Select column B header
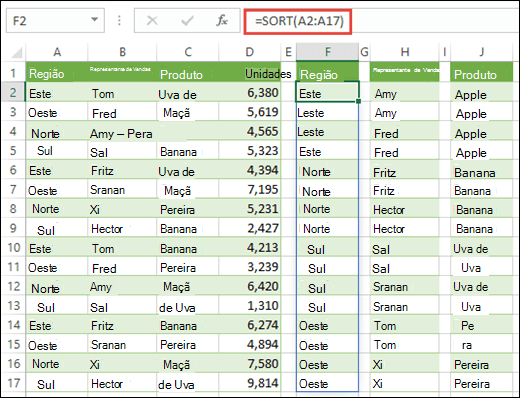 coord(122,52)
